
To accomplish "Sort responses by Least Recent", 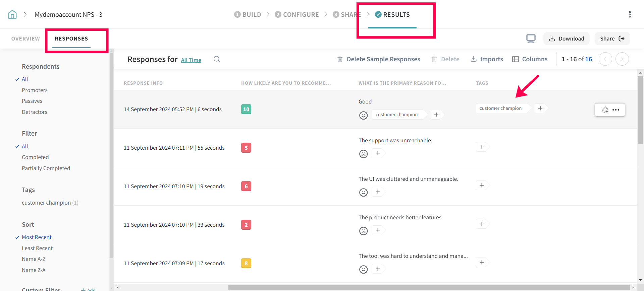I will [x=37, y=248].
